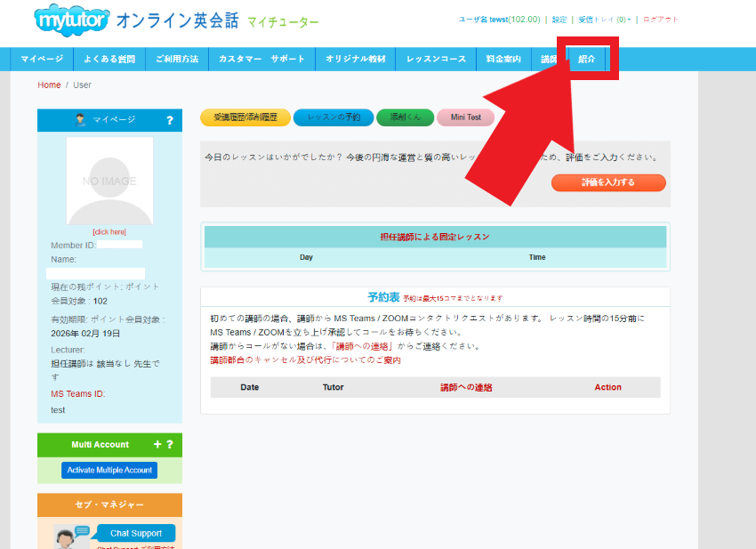Open the マイページ help question mark
The height and width of the screenshot is (549, 756).
click(170, 120)
